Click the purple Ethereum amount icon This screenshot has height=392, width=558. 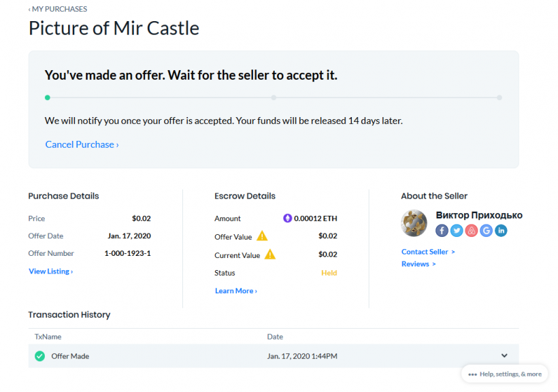[x=288, y=218]
